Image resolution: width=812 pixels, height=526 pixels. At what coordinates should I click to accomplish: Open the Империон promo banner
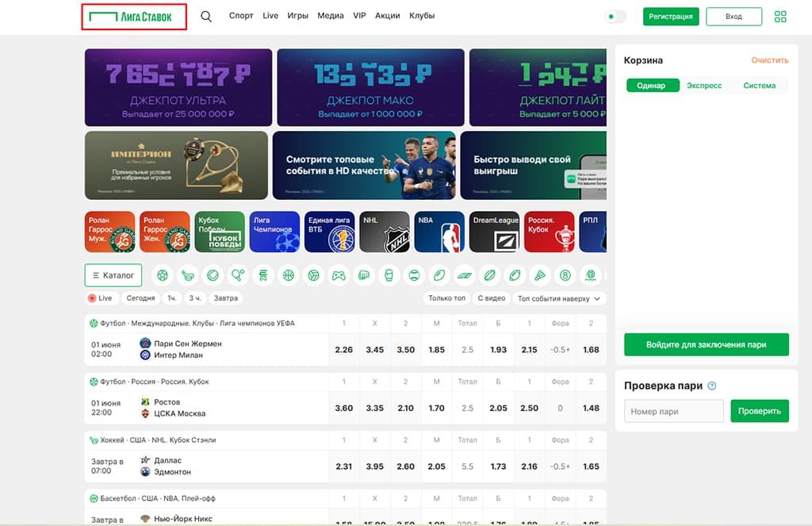point(176,165)
